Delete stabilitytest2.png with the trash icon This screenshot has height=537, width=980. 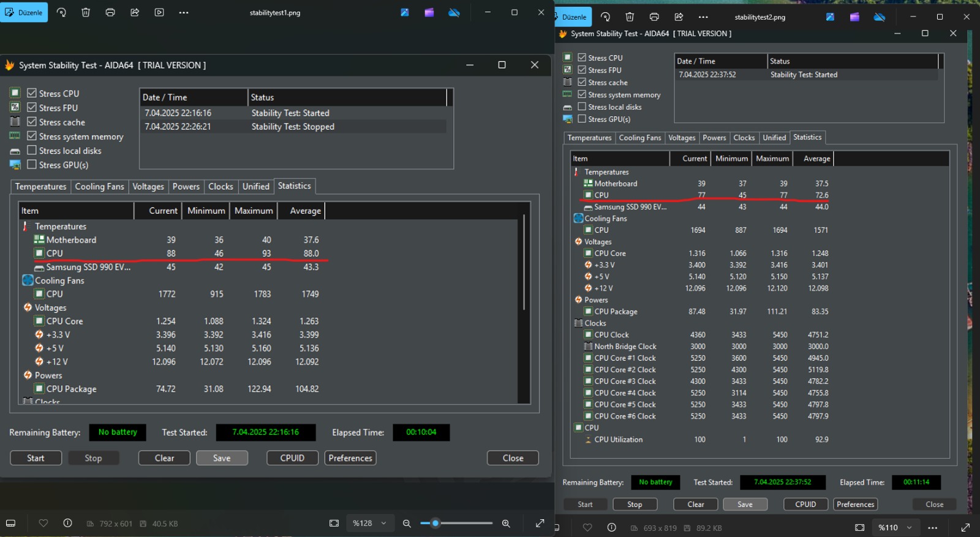point(630,17)
